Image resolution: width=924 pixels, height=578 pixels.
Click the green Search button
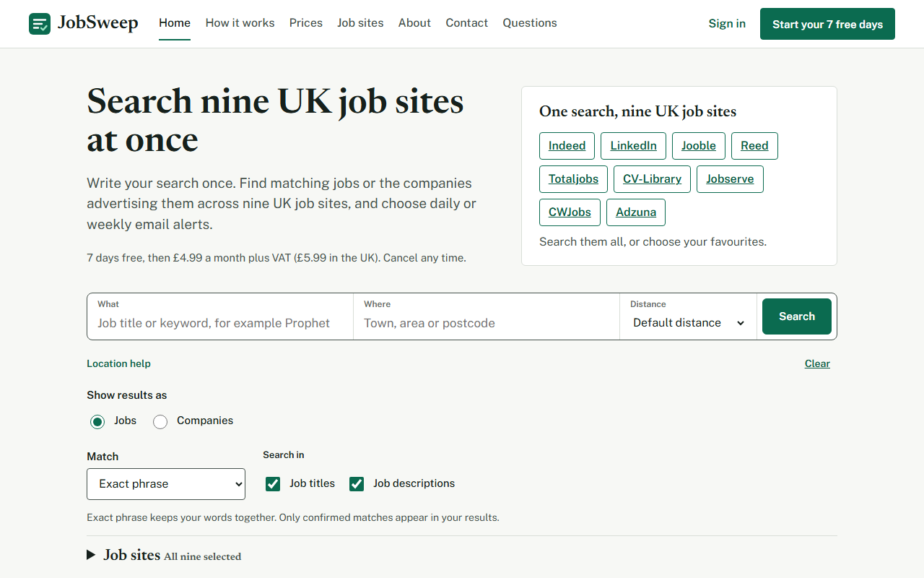797,316
